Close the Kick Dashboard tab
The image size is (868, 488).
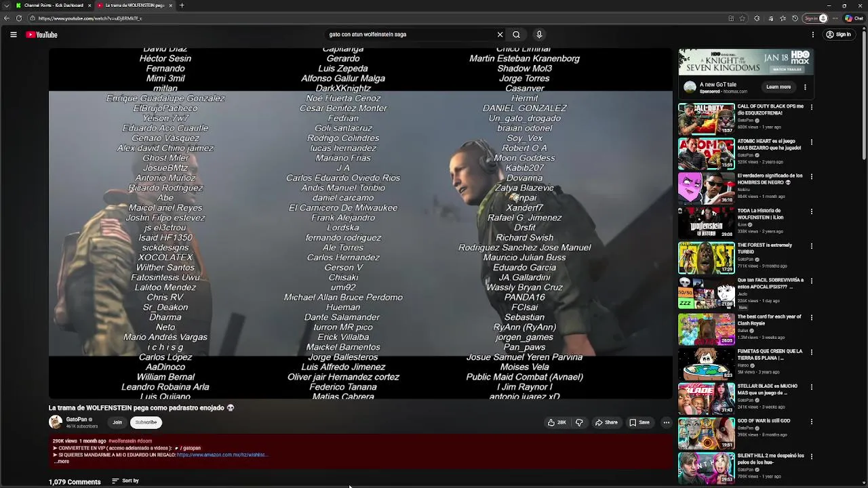click(89, 5)
